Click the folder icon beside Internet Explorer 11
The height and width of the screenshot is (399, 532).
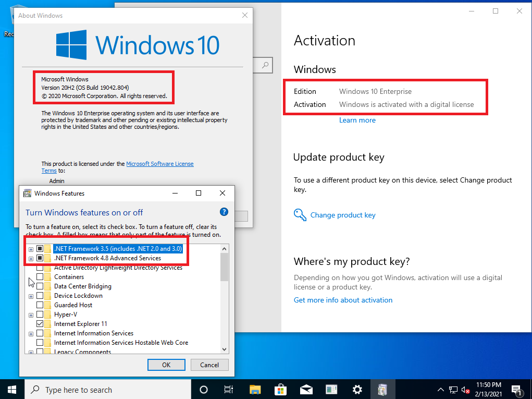[x=47, y=323]
